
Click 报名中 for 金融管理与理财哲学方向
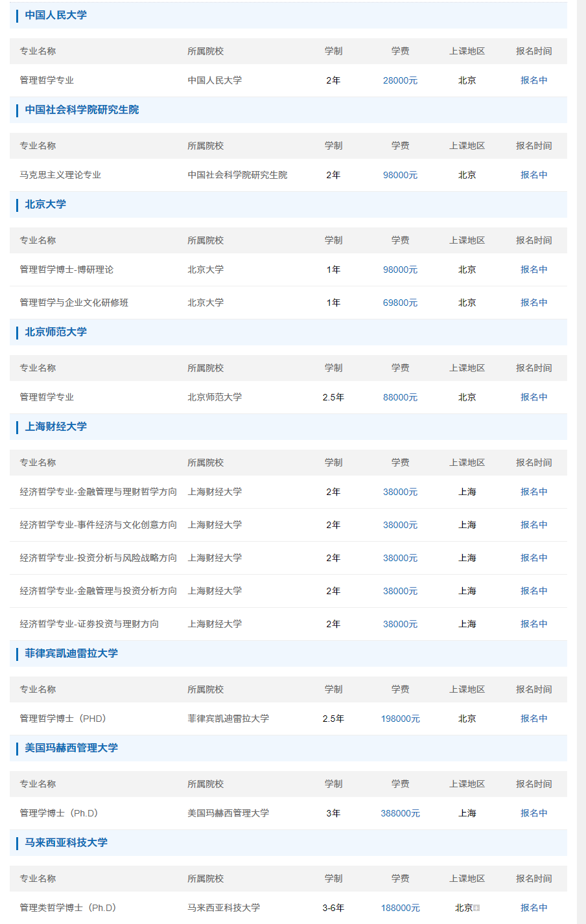[534, 492]
